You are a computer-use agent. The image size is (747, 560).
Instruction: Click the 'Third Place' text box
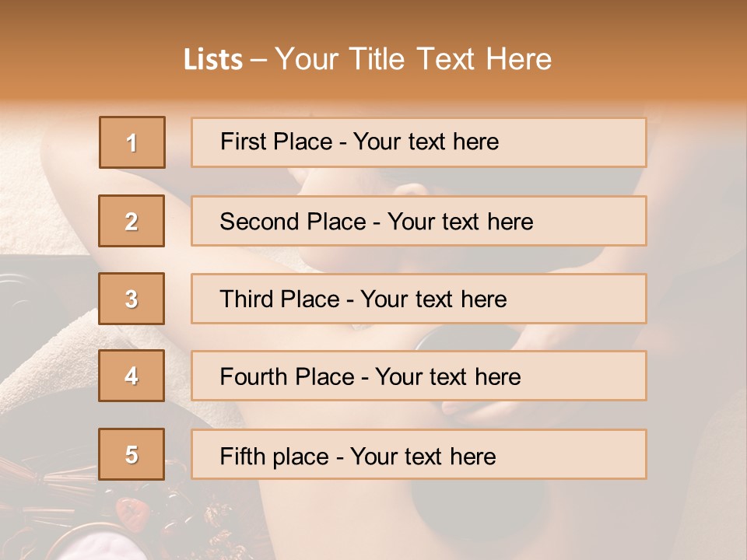click(x=419, y=299)
